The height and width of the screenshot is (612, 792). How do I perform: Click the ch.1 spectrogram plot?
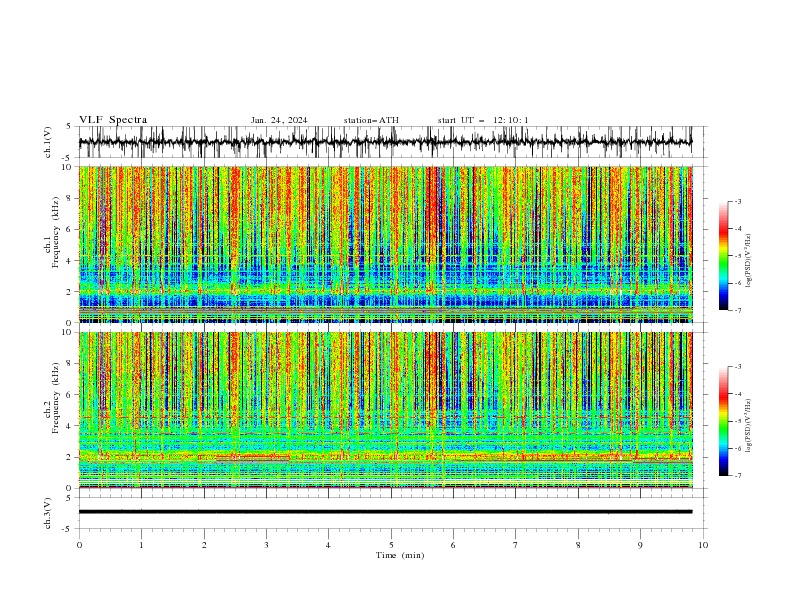(x=386, y=244)
